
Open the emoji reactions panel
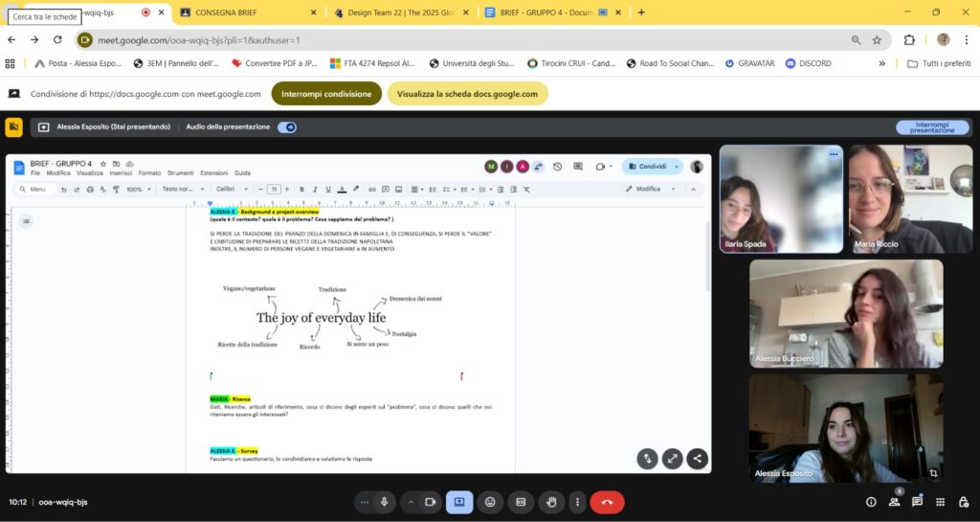pos(490,502)
